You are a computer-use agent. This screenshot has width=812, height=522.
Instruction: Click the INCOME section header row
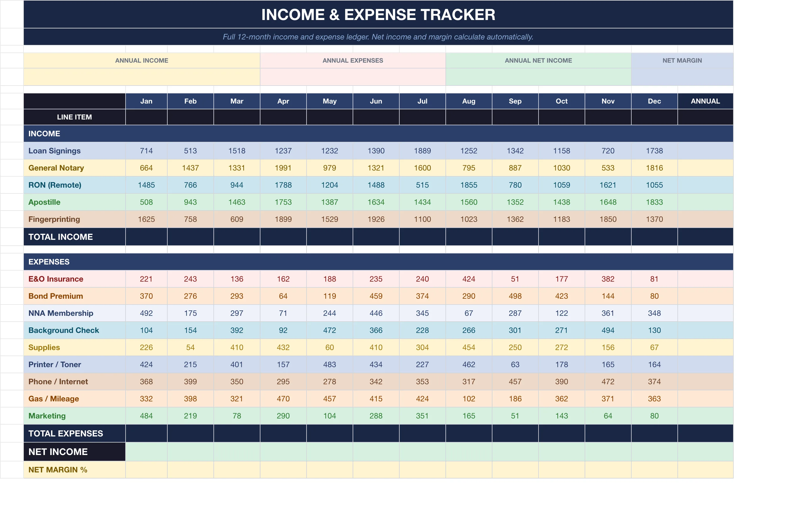point(378,134)
